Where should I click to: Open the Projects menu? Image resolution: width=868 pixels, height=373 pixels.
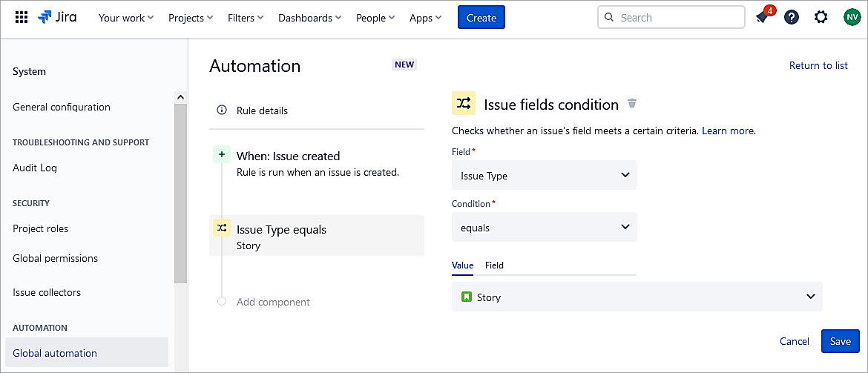coord(191,18)
